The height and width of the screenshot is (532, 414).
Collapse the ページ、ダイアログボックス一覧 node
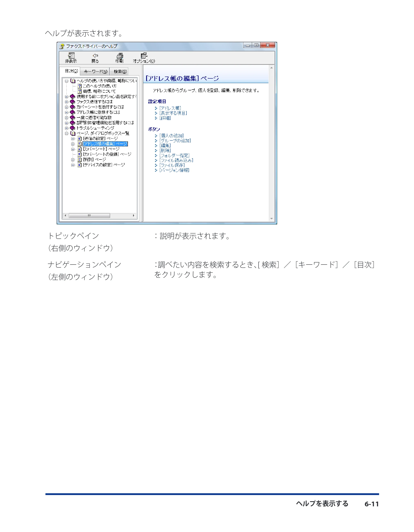click(x=67, y=133)
